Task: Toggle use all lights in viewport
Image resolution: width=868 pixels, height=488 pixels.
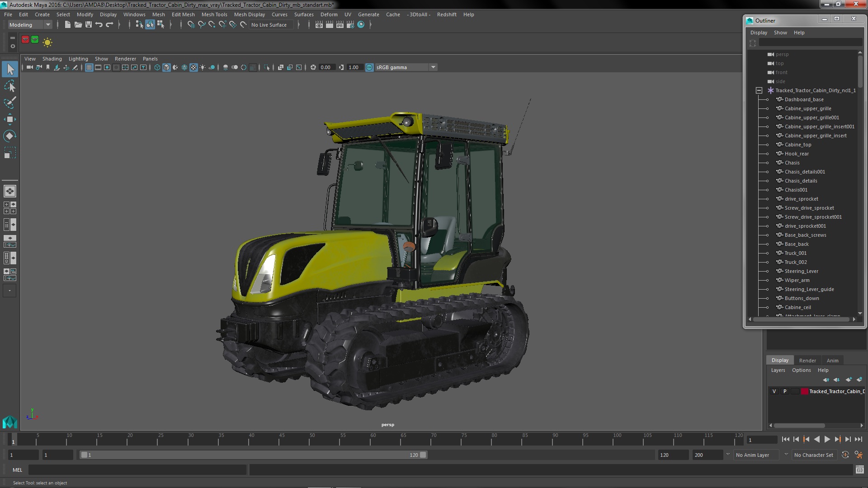Action: (203, 67)
